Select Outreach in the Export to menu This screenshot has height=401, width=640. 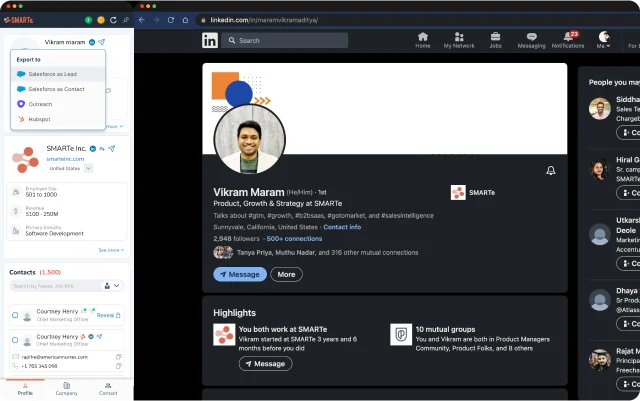58,104
